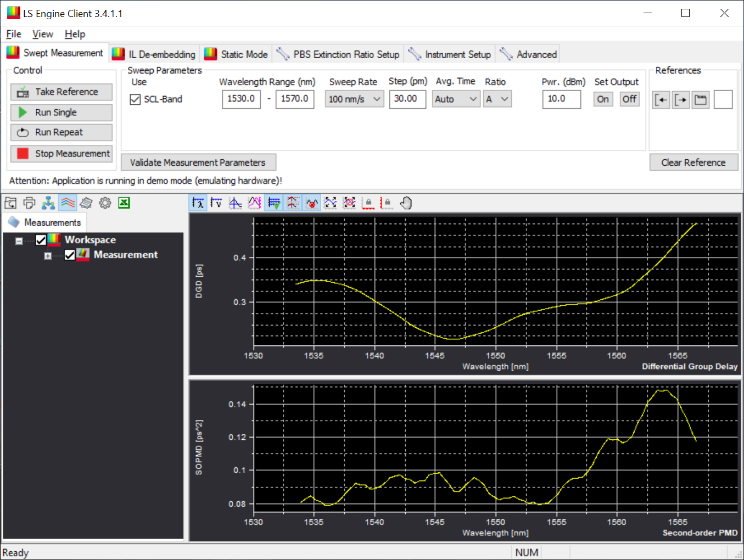Click the Clear Reference button
744x560 pixels.
tap(693, 163)
